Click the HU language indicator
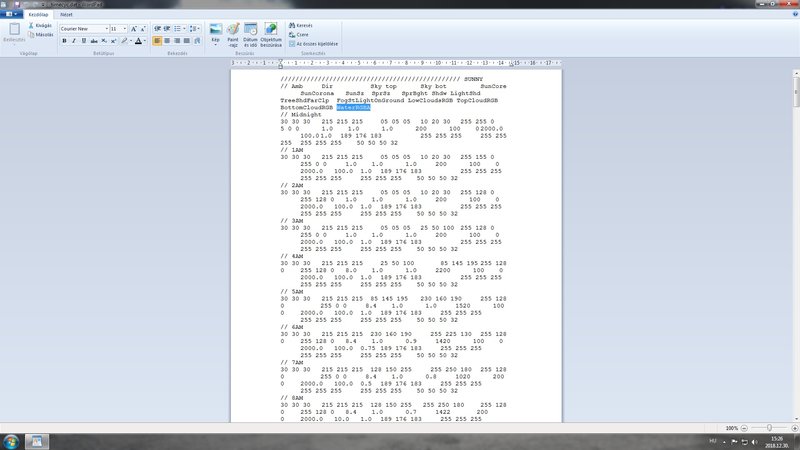 713,441
